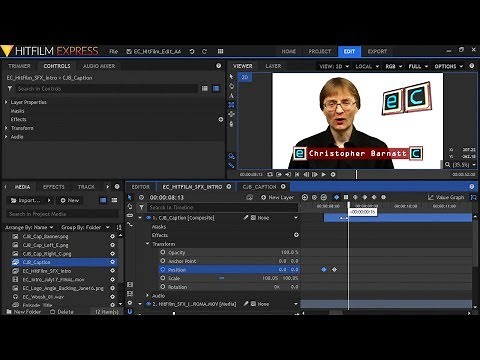The image size is (480, 360).
Task: Click the Set In point icon
Action: pos(279,174)
